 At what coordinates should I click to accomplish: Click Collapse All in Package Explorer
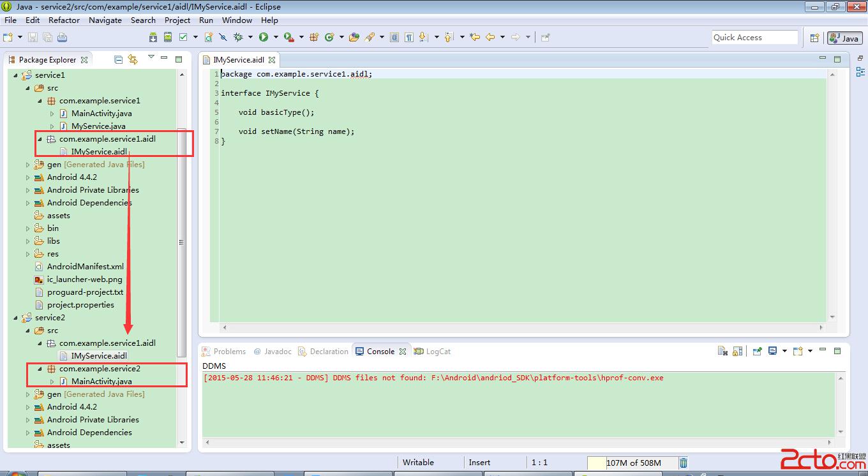(x=118, y=59)
